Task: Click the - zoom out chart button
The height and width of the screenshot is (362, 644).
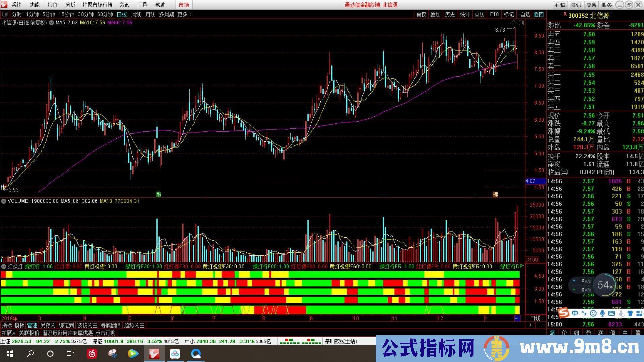Action: [541, 325]
